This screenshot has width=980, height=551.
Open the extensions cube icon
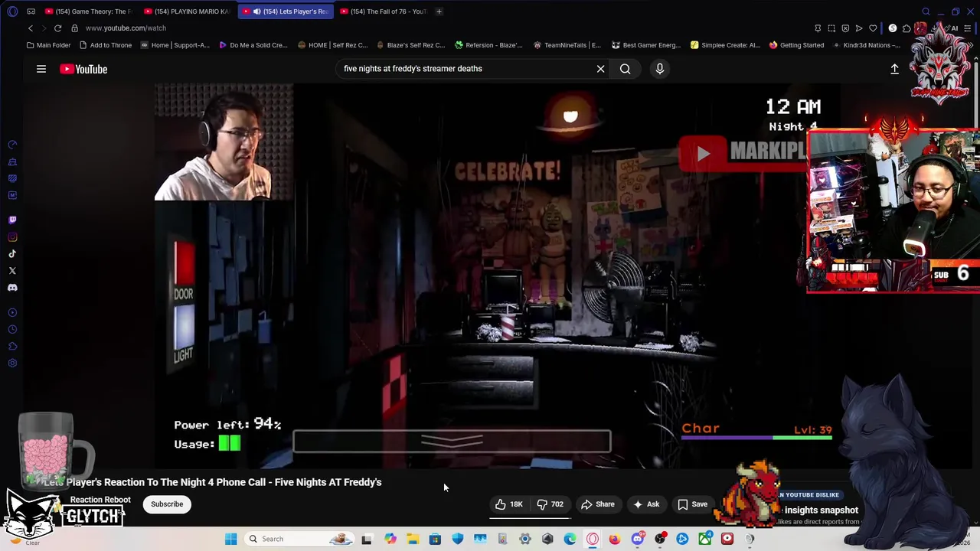click(906, 28)
